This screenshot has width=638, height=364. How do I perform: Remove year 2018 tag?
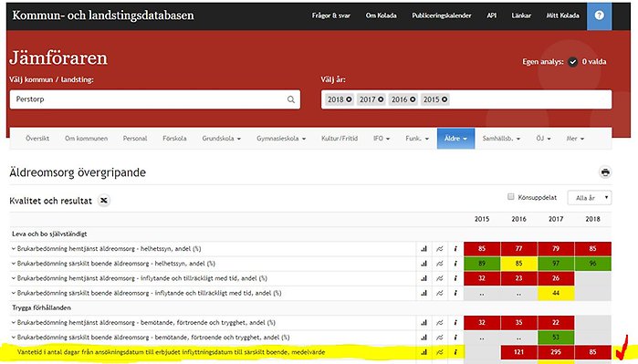349,99
